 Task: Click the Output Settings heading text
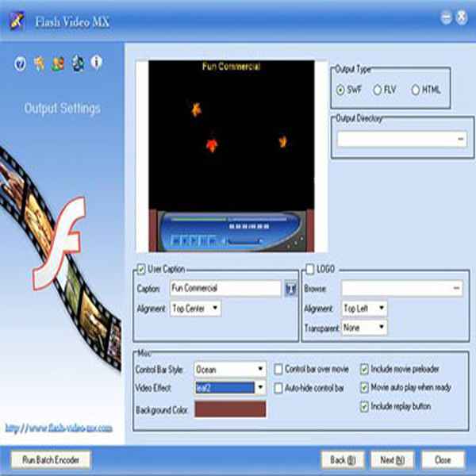(x=62, y=109)
